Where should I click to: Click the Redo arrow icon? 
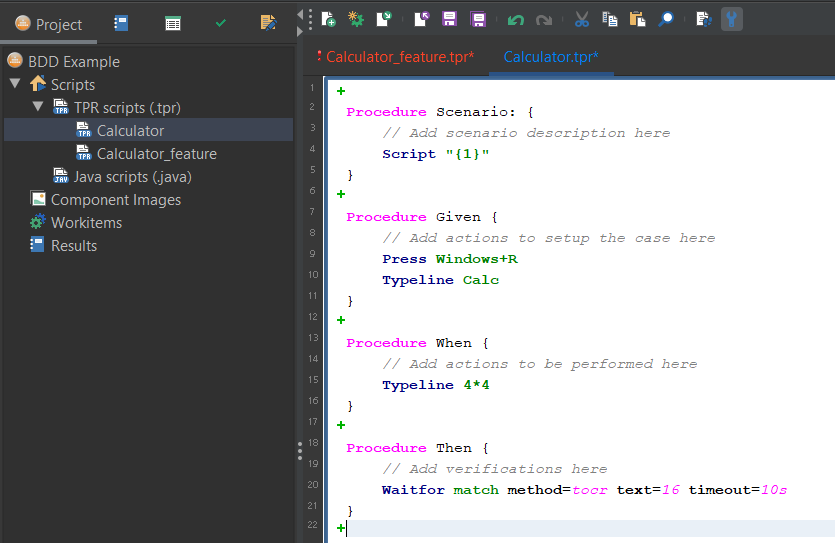coord(543,19)
